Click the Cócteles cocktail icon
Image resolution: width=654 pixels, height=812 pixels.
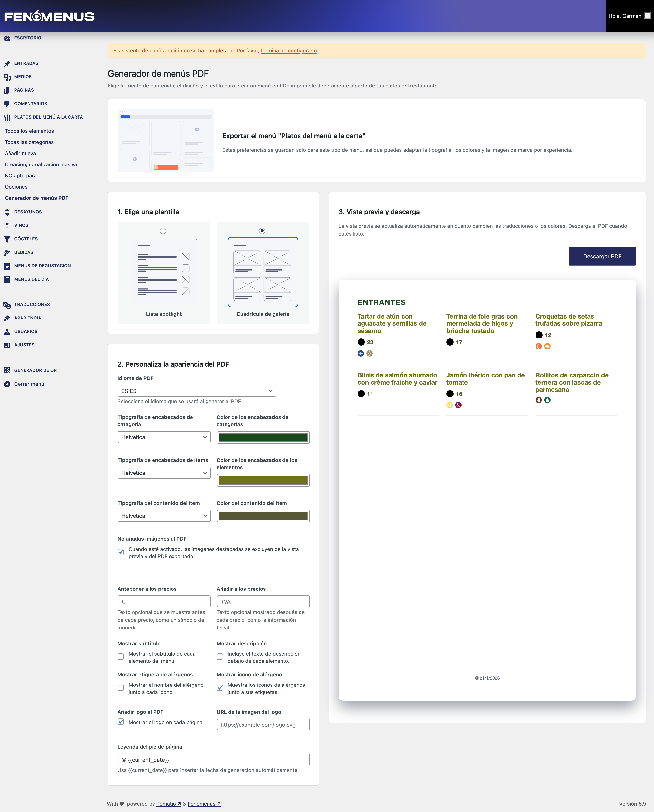[x=7, y=239]
